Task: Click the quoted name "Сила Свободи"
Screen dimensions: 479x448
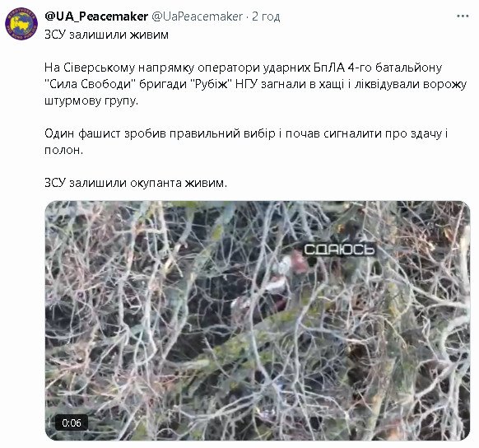Action: tap(90, 84)
